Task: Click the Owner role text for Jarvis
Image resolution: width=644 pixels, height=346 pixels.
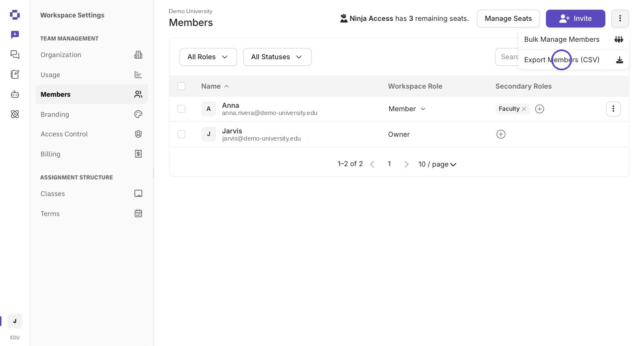Action: click(399, 134)
